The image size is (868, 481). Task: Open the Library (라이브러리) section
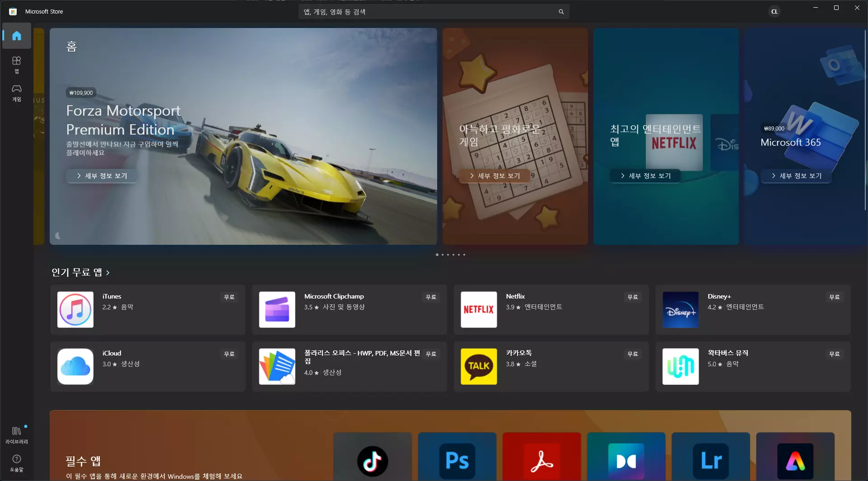17,434
